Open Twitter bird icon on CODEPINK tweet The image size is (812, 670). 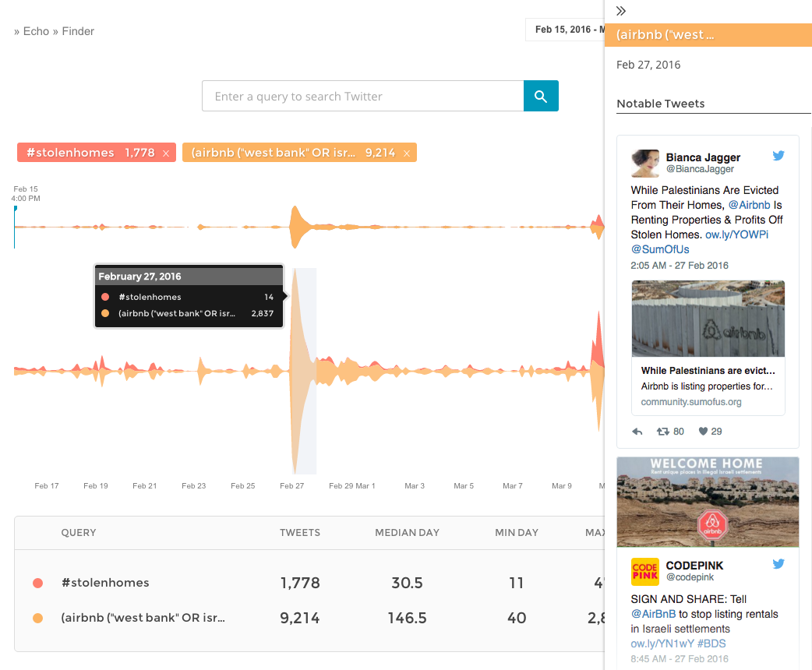(x=778, y=564)
